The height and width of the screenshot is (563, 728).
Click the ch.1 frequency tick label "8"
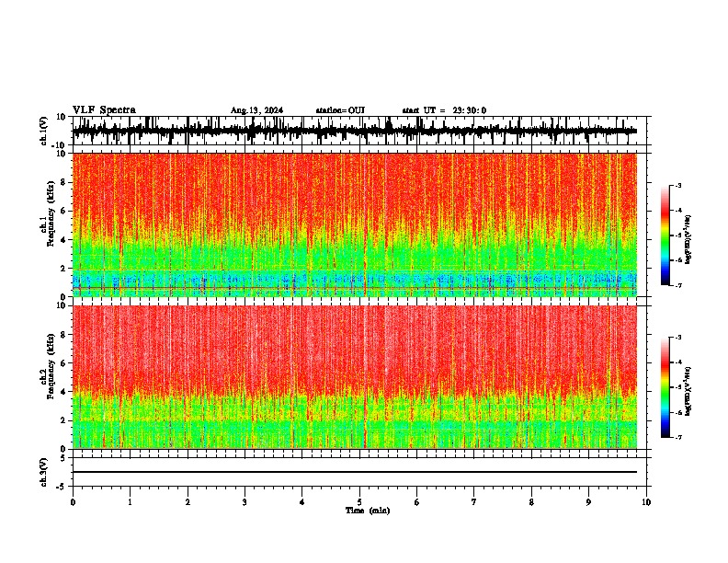(x=63, y=182)
